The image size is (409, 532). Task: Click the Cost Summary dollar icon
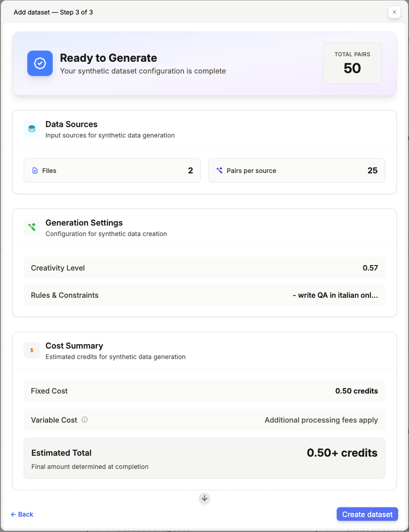coord(32,350)
